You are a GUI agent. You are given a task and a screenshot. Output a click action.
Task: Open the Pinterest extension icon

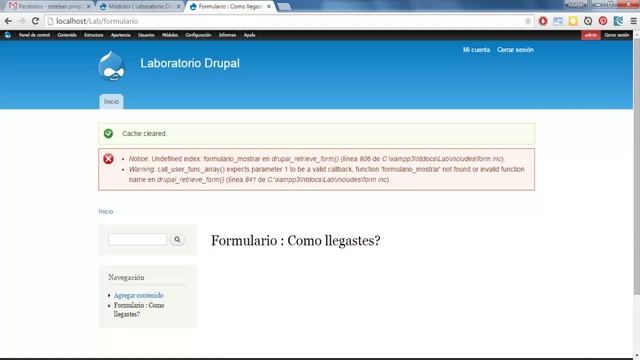click(603, 21)
